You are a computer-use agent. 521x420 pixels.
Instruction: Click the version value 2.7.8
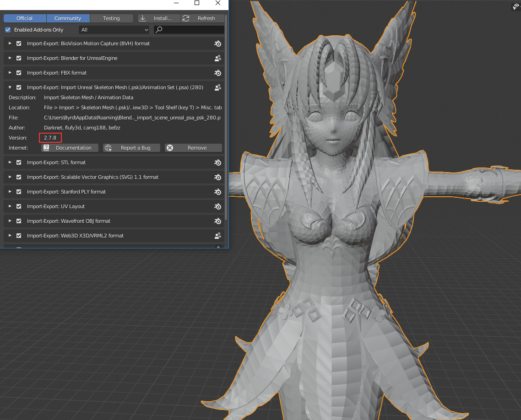pos(50,138)
